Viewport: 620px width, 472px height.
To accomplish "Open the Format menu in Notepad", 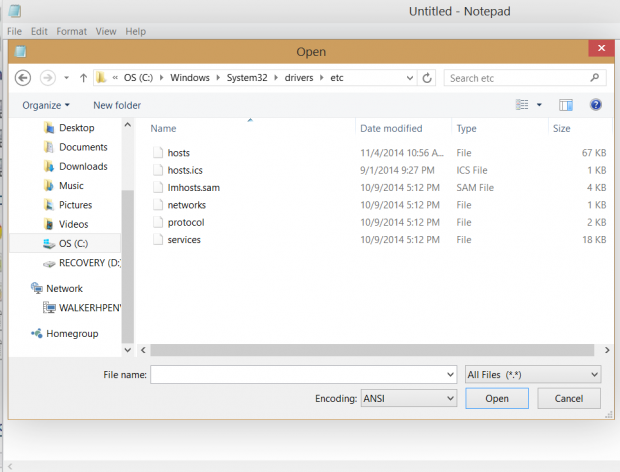I will click(71, 32).
